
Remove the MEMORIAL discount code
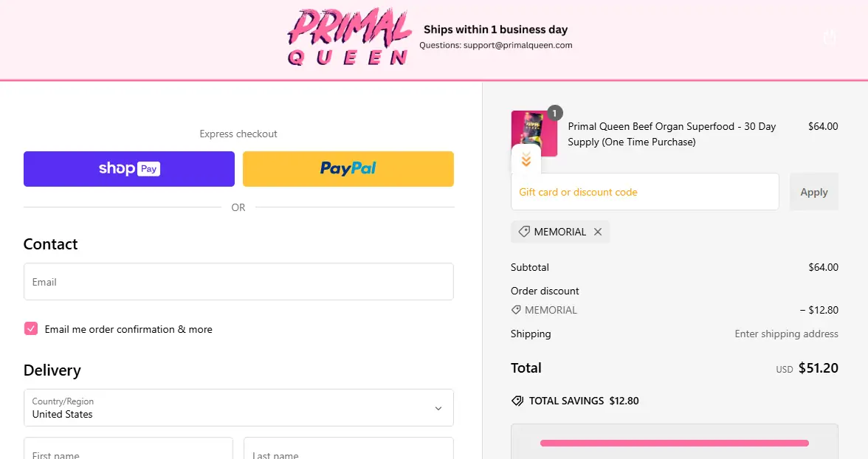(x=598, y=232)
